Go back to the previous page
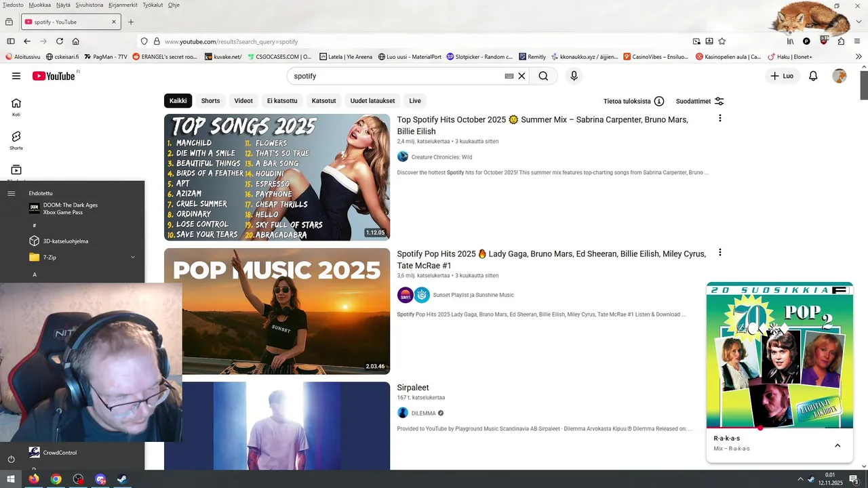 coord(27,41)
